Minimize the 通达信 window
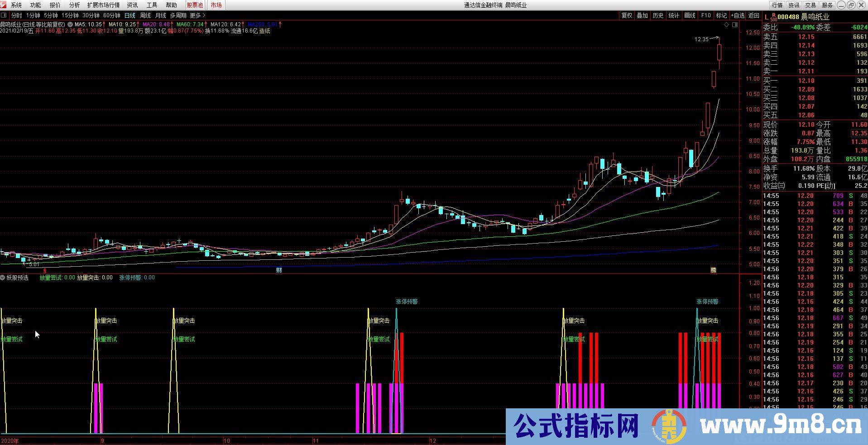868x445 pixels. [x=841, y=5]
